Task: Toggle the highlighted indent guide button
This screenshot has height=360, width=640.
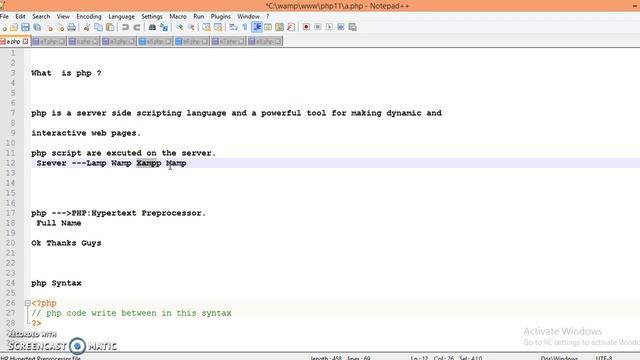Action: 257,27
